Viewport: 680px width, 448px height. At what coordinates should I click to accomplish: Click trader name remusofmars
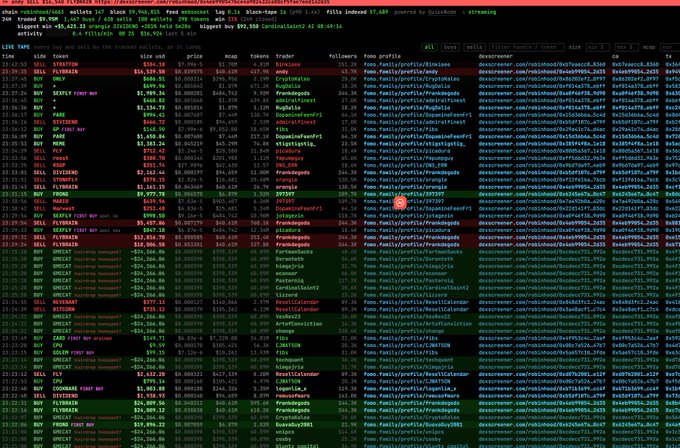point(292,396)
